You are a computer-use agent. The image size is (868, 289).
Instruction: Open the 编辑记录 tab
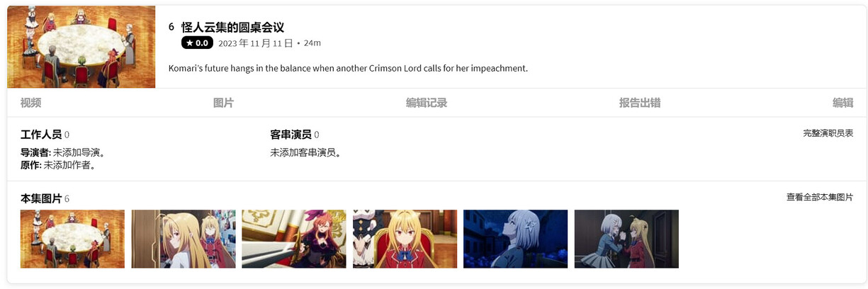427,103
